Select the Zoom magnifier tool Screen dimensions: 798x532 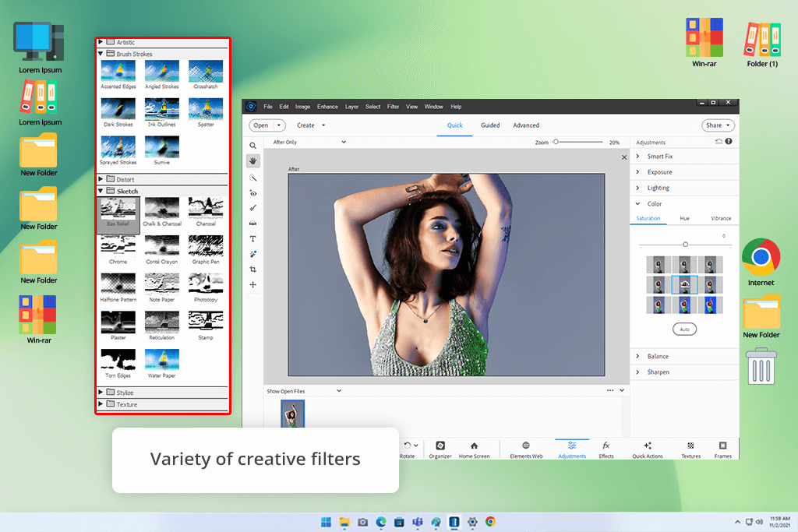(x=252, y=146)
